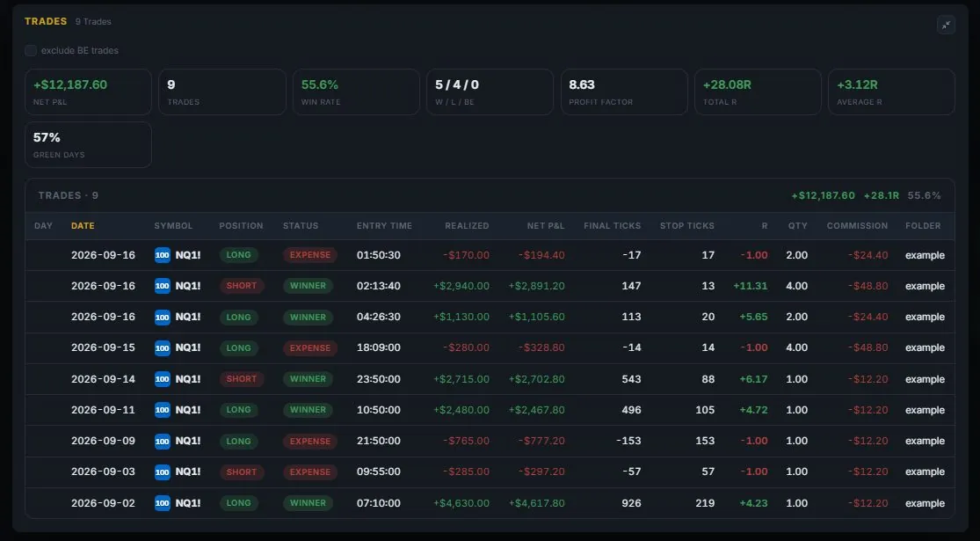Sort by the R column header

tap(765, 226)
